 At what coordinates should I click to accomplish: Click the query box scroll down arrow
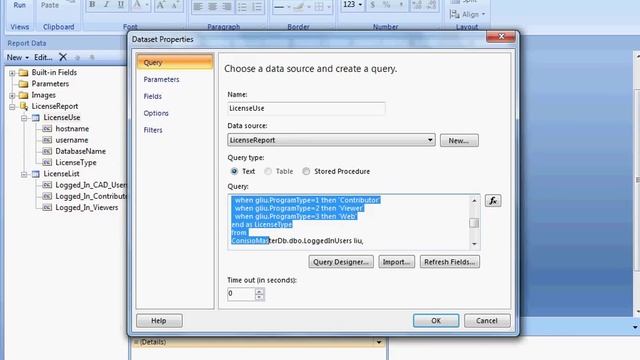click(x=474, y=244)
